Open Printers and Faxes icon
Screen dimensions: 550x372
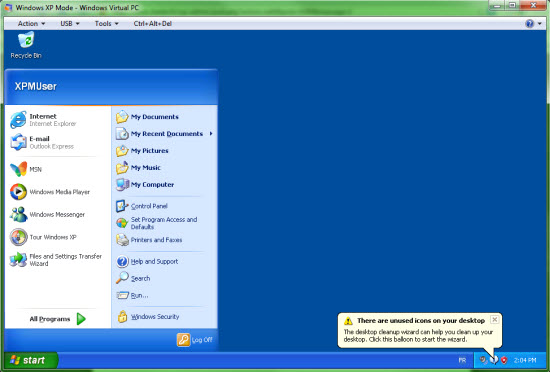122,240
